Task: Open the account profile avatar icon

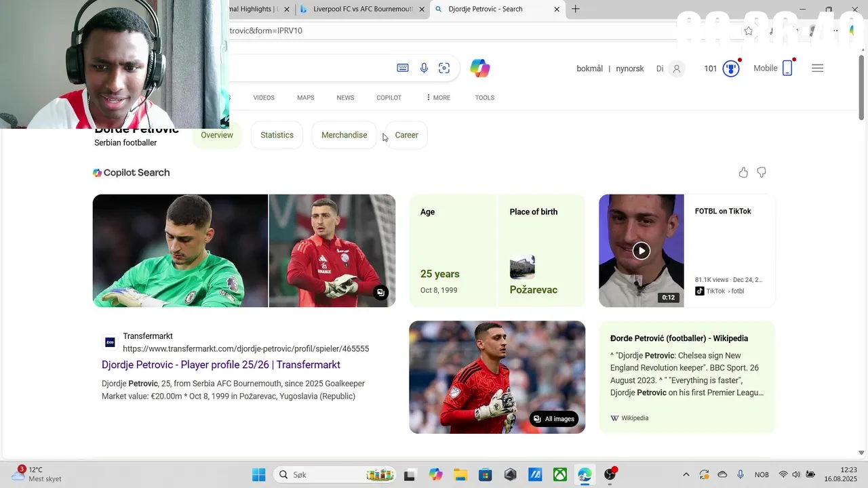Action: pyautogui.click(x=676, y=68)
